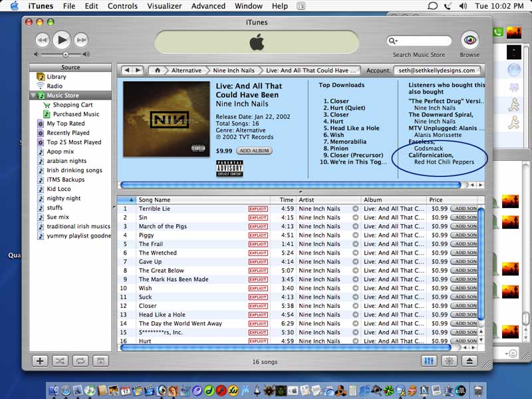Open the Window menu
The width and height of the screenshot is (532, 399).
[249, 6]
